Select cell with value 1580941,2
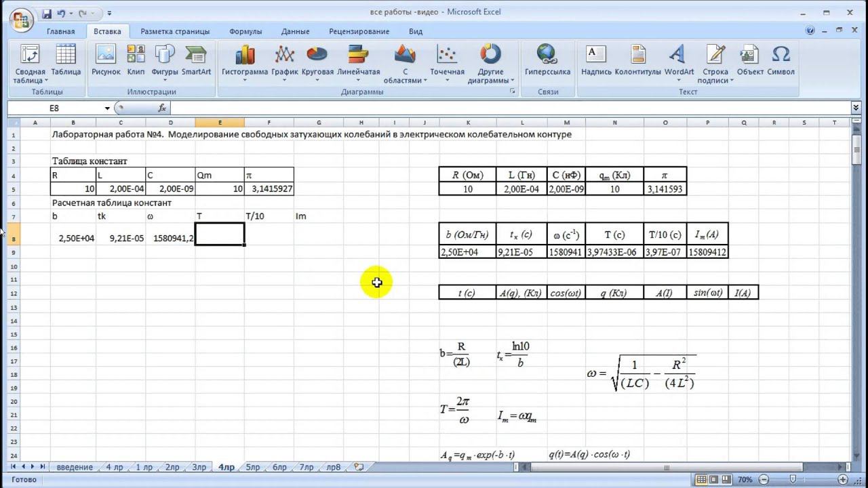 (x=170, y=235)
